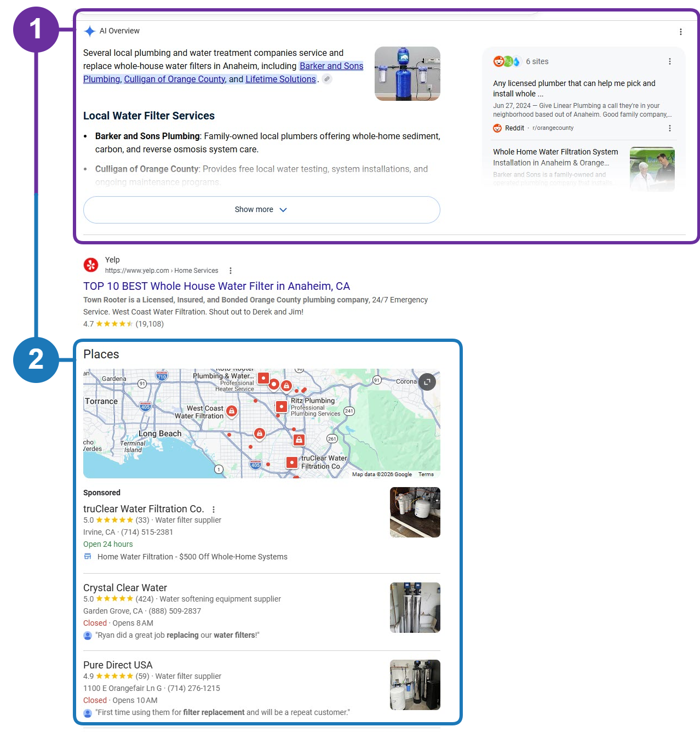Click the link chip after Lifetime Solutions
Screen dimensions: 700x732
click(x=327, y=79)
